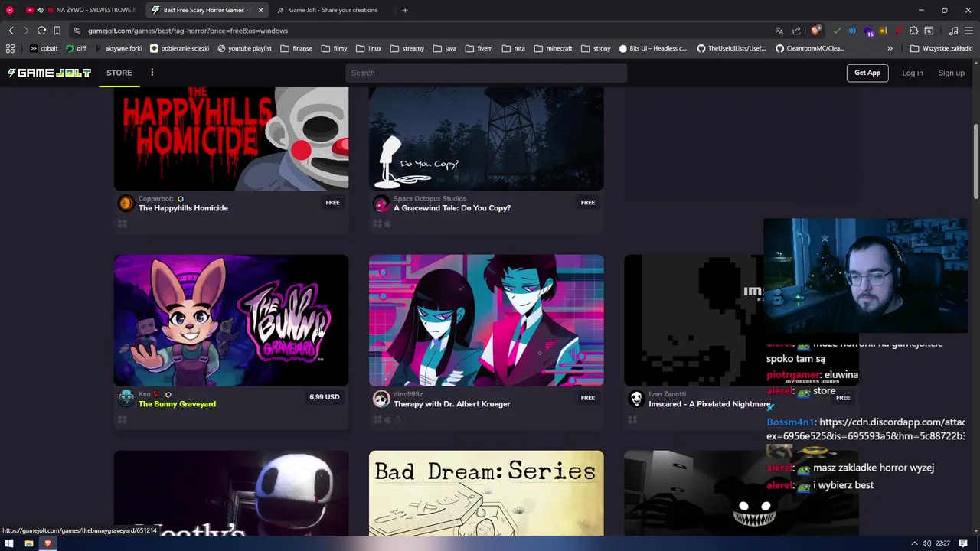Viewport: 980px width, 551px height.
Task: Click the dino999z developer name
Action: (408, 394)
